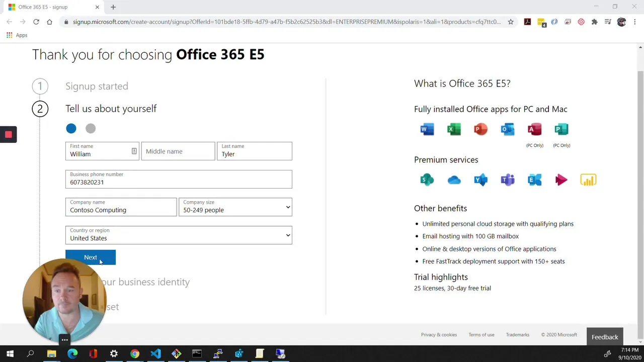Reload the signup page

click(x=36, y=22)
